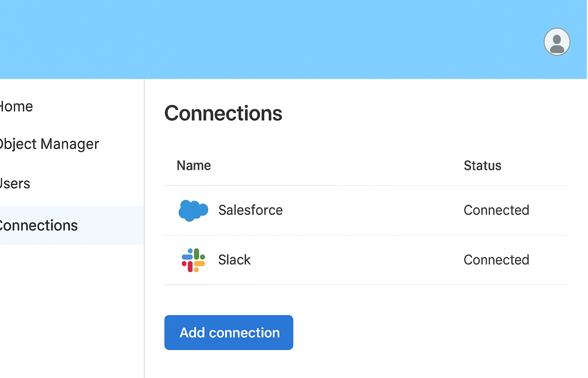Image resolution: width=588 pixels, height=378 pixels.
Task: Click Connected status for Slack
Action: [496, 260]
